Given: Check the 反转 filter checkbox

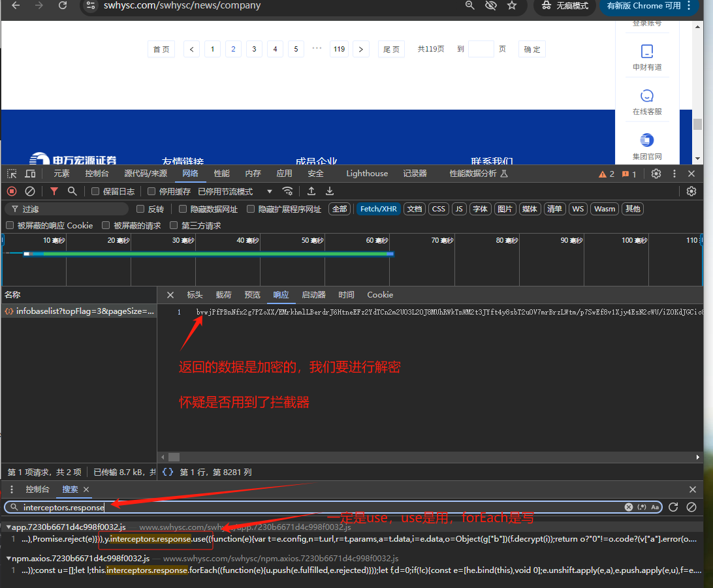Looking at the screenshot, I should [140, 209].
